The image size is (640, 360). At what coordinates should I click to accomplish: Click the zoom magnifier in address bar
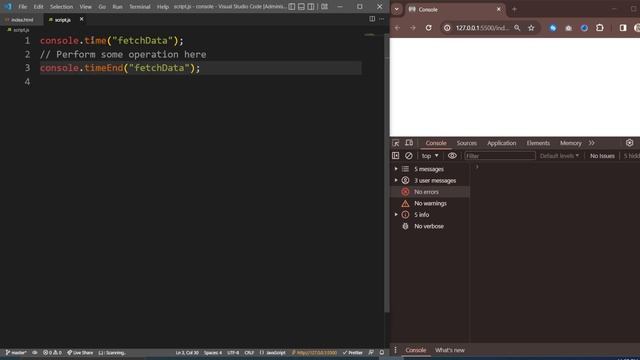click(517, 28)
